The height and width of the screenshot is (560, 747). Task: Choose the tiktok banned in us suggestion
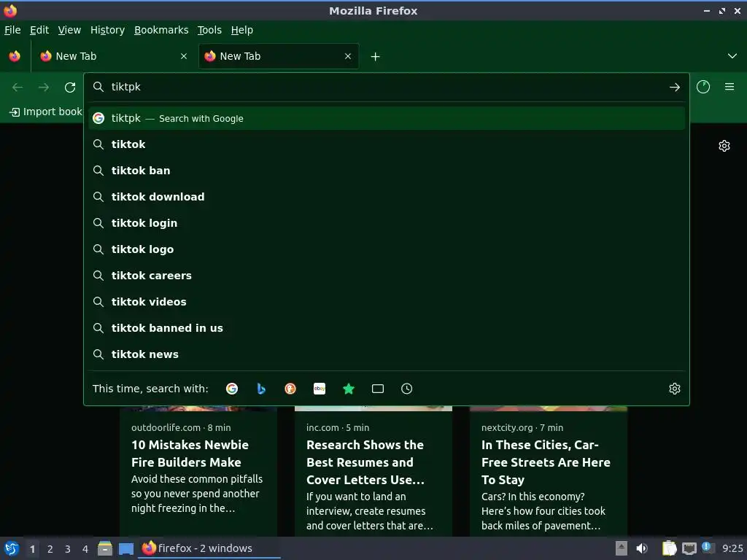387,328
